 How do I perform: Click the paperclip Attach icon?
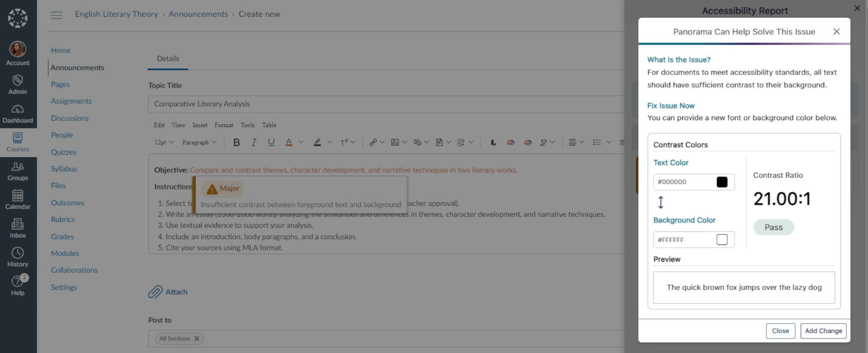(x=155, y=292)
